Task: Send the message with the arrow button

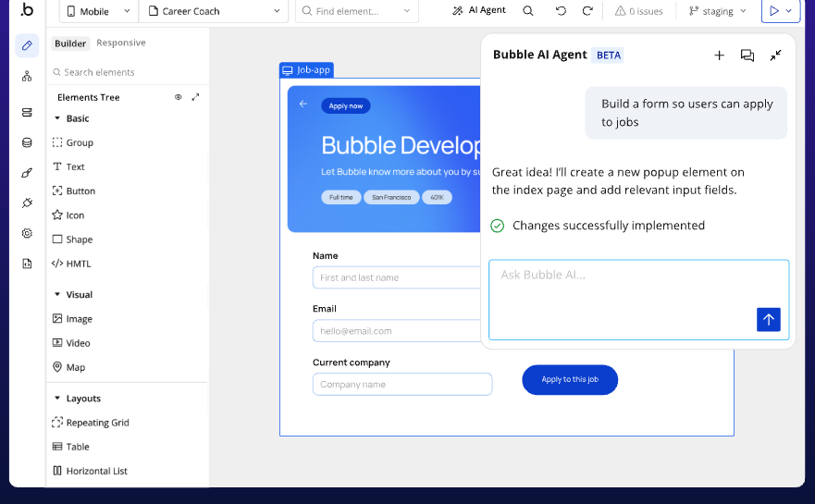Action: pyautogui.click(x=768, y=319)
